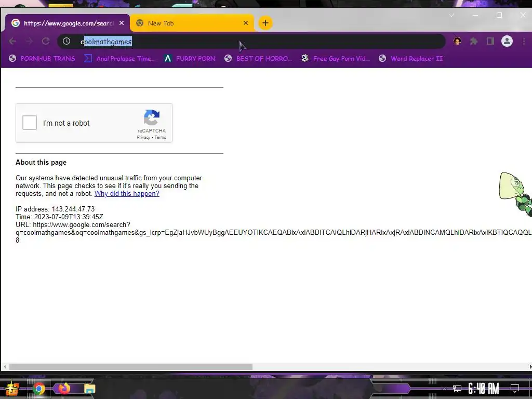Screen dimensions: 532x399
Task: Open a new tab with plus button
Action: click(x=265, y=23)
